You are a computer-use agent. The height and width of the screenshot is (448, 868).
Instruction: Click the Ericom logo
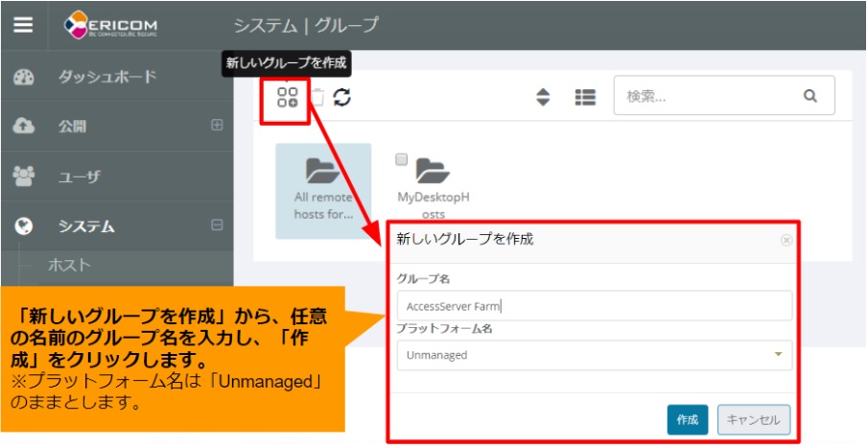111,25
